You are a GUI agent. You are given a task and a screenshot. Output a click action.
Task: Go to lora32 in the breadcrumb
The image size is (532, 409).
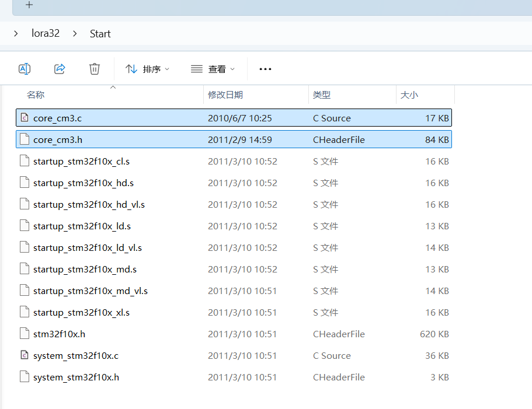tap(46, 33)
